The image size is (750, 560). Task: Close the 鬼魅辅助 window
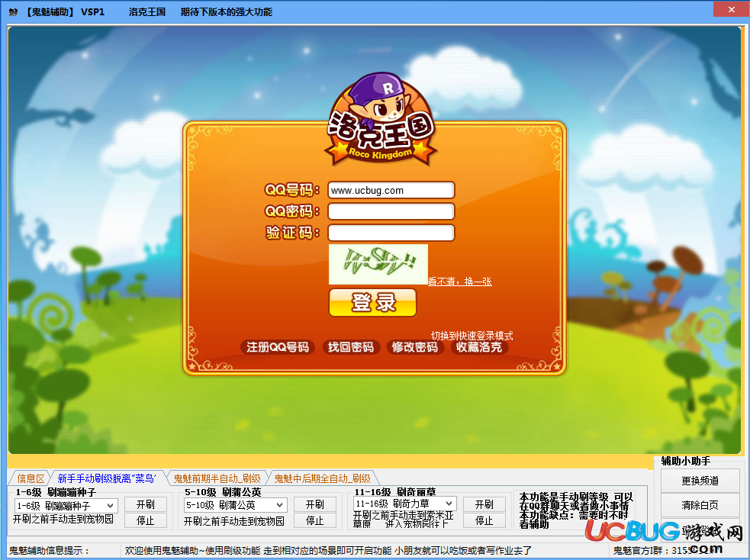pyautogui.click(x=732, y=10)
